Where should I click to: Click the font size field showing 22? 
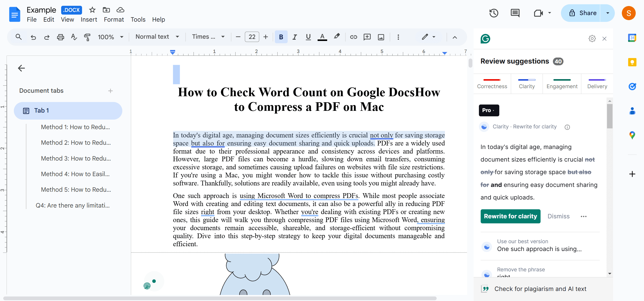pos(252,37)
